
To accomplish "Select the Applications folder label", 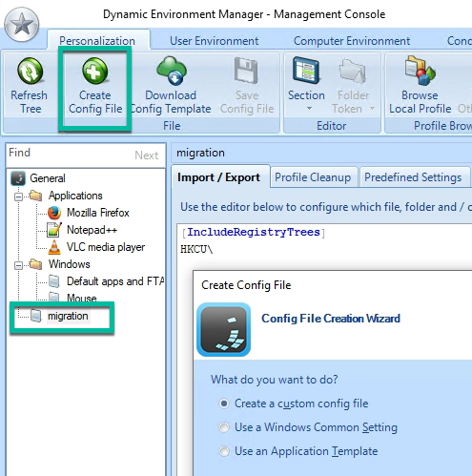I will point(75,196).
